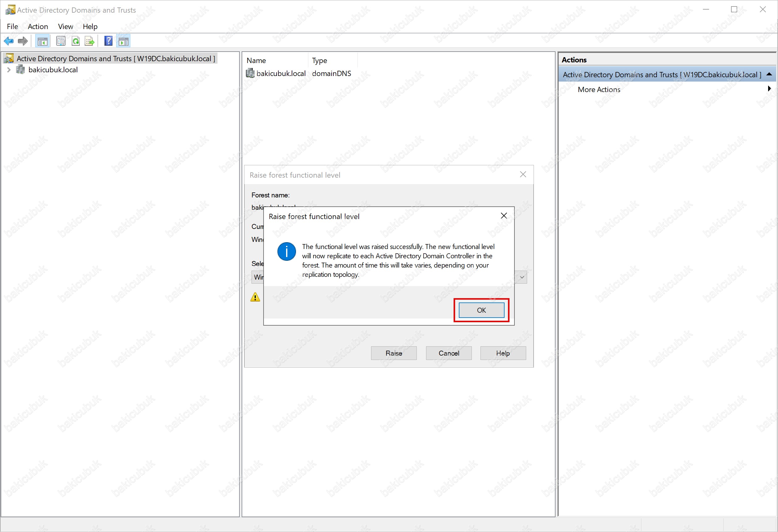Screen dimensions: 778x532
Task: Select Active Directory Domains and Trusts root node
Action: click(x=116, y=58)
